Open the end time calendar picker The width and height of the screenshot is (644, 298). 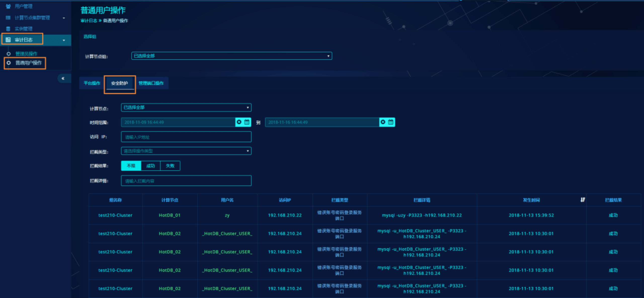tap(391, 122)
